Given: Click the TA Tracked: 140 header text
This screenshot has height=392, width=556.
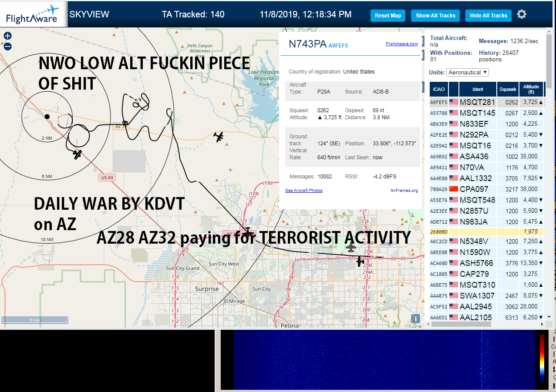Looking at the screenshot, I should point(193,14).
